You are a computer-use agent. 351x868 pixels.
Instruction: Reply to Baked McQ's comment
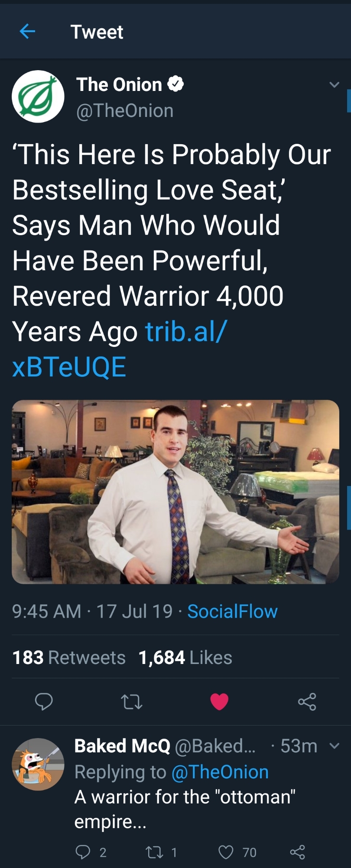pyautogui.click(x=83, y=852)
